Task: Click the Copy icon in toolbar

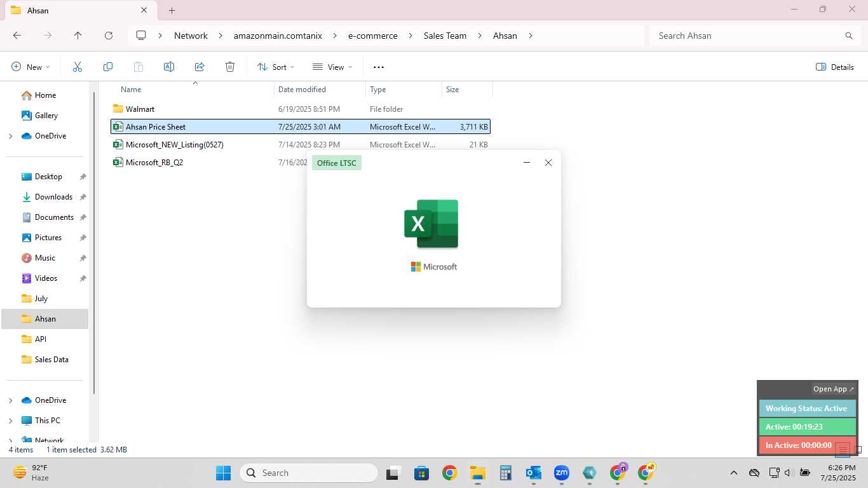Action: tap(108, 67)
